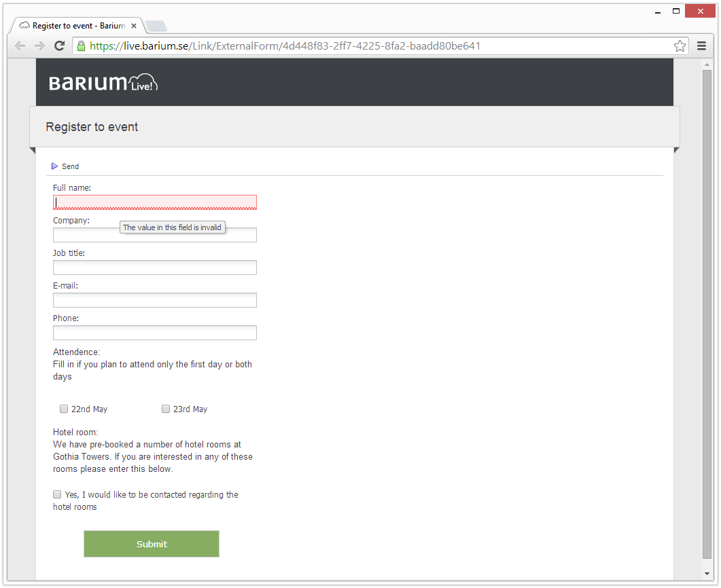This screenshot has height=588, width=721.
Task: Click the green padlock security icon
Action: [81, 46]
